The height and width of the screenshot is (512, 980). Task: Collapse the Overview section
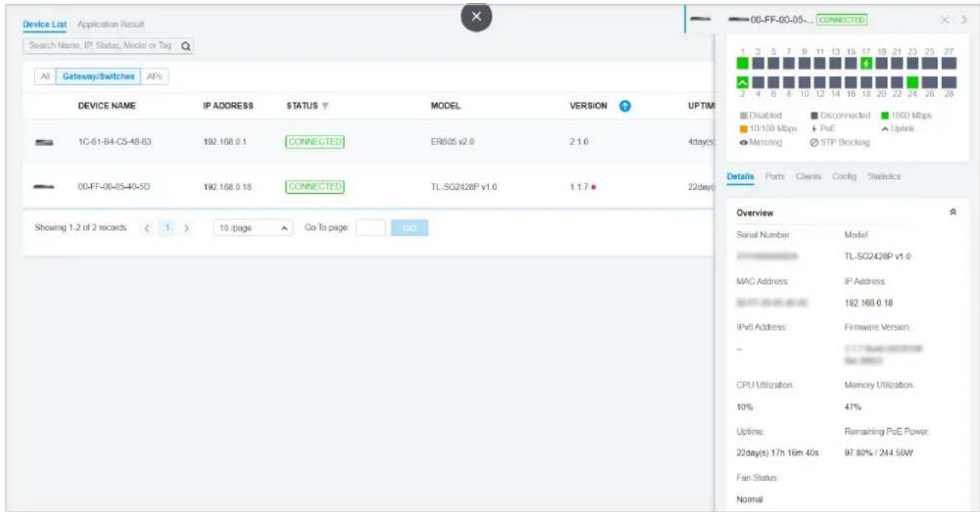tap(954, 212)
